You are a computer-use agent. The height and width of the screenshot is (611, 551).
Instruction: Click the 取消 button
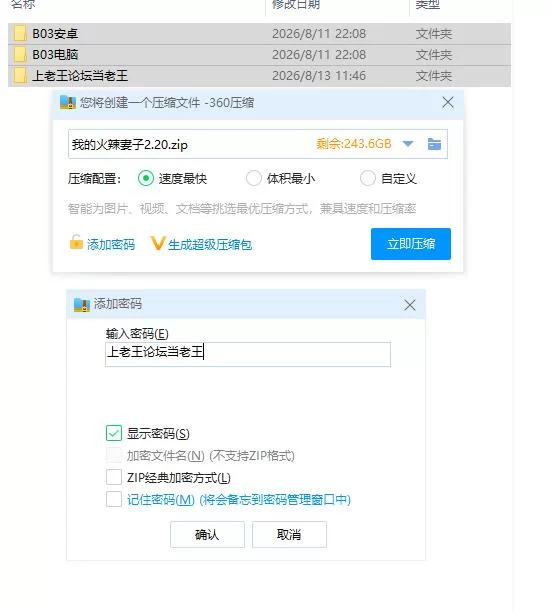(289, 534)
